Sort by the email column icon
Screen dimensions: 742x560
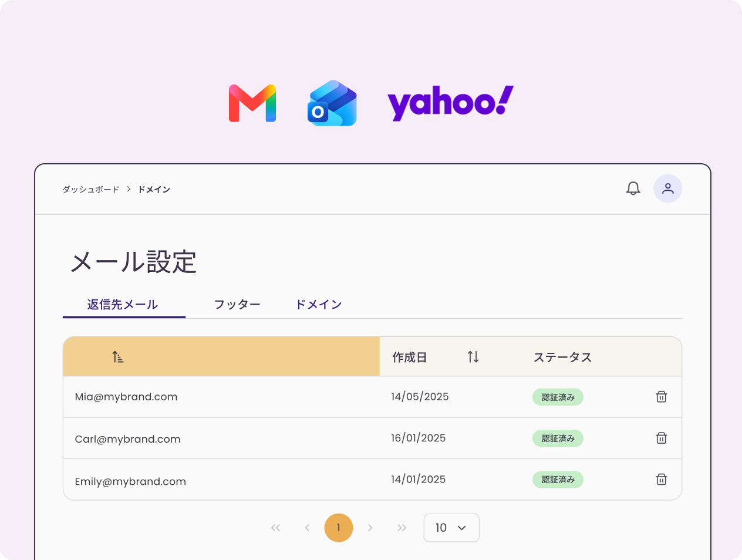(x=118, y=357)
